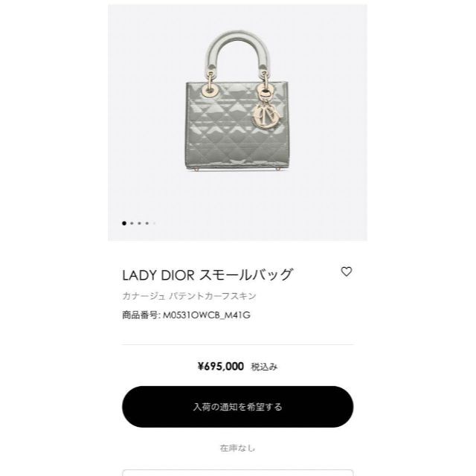476x476 pixels.
Task: Select the first black carousel dot
Action: click(x=124, y=223)
